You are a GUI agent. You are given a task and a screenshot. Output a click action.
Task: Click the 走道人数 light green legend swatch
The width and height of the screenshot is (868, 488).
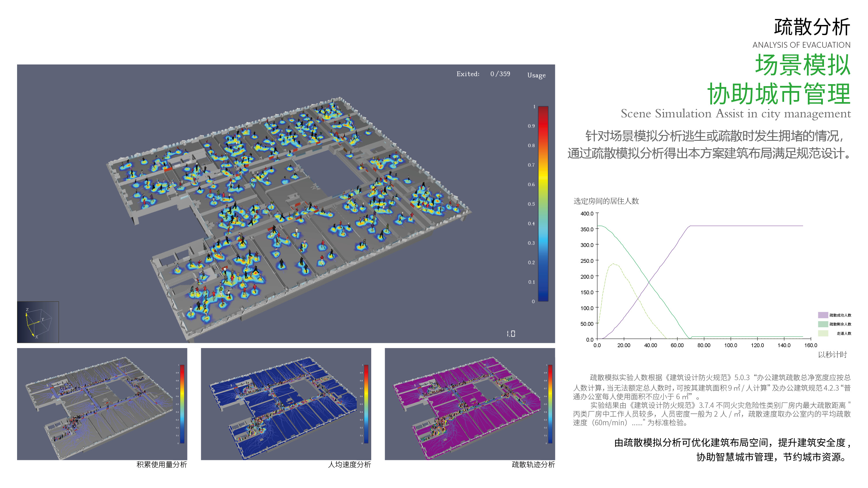point(823,333)
